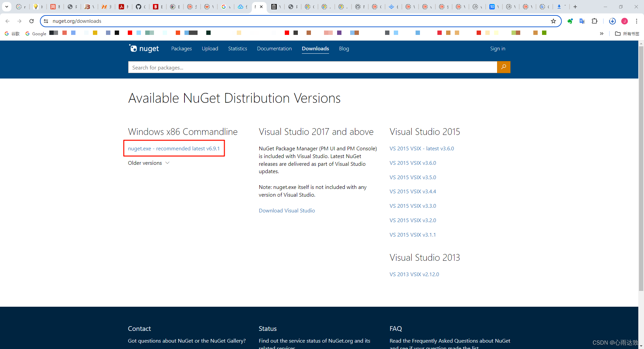Open the Google bookmark in bookmarks bar
Viewport: 644px width, 349px height.
(x=36, y=34)
